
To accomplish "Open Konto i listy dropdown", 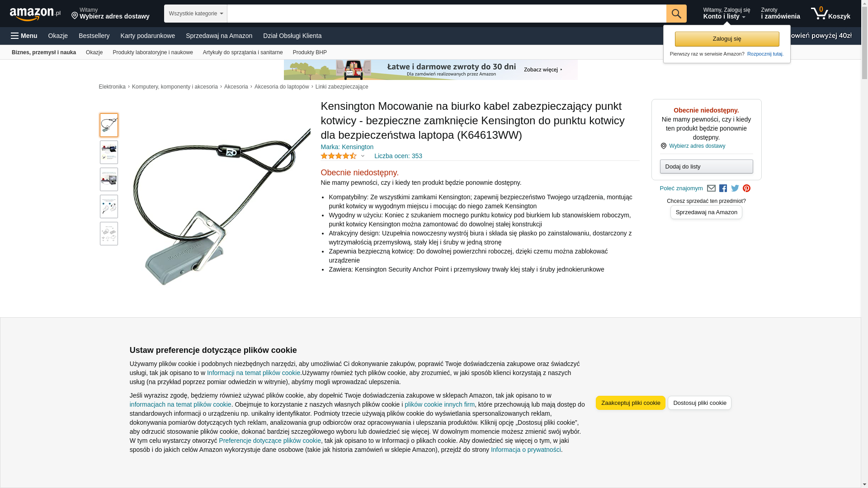I will tap(726, 14).
